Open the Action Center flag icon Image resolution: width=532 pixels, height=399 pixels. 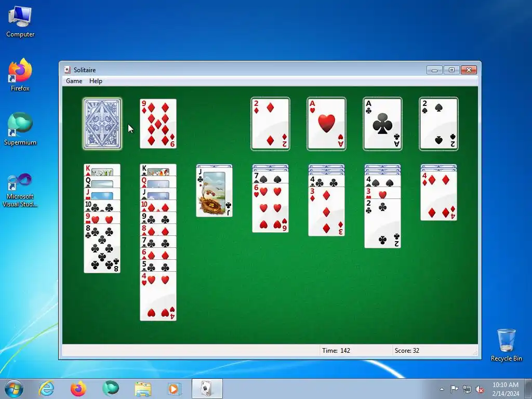454,389
